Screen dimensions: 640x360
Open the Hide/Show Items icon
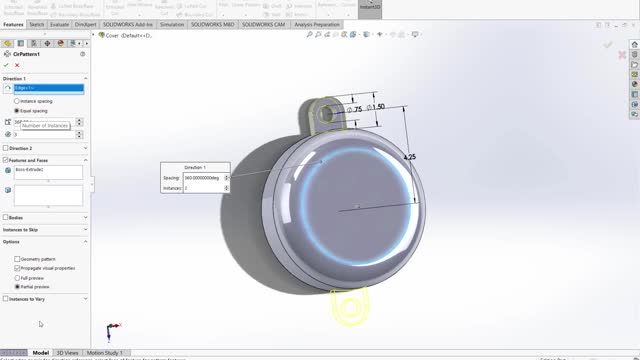(x=380, y=35)
